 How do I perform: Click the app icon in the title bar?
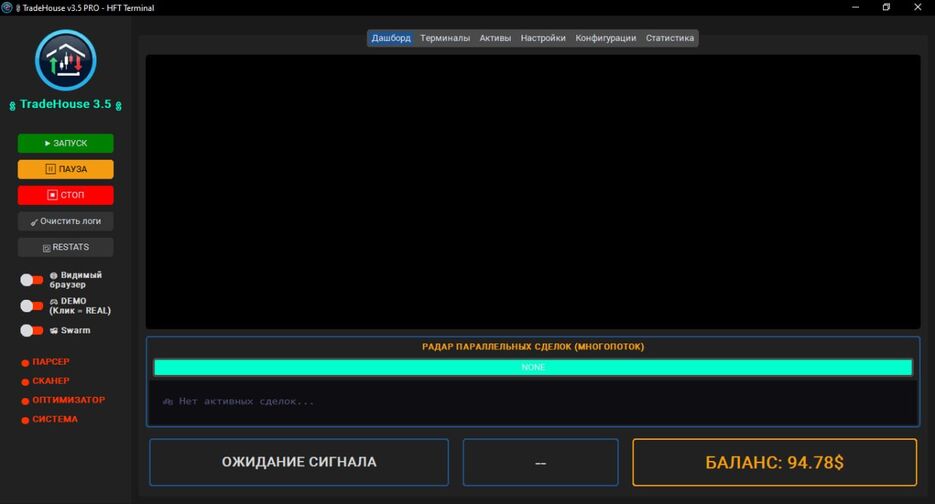(x=7, y=8)
